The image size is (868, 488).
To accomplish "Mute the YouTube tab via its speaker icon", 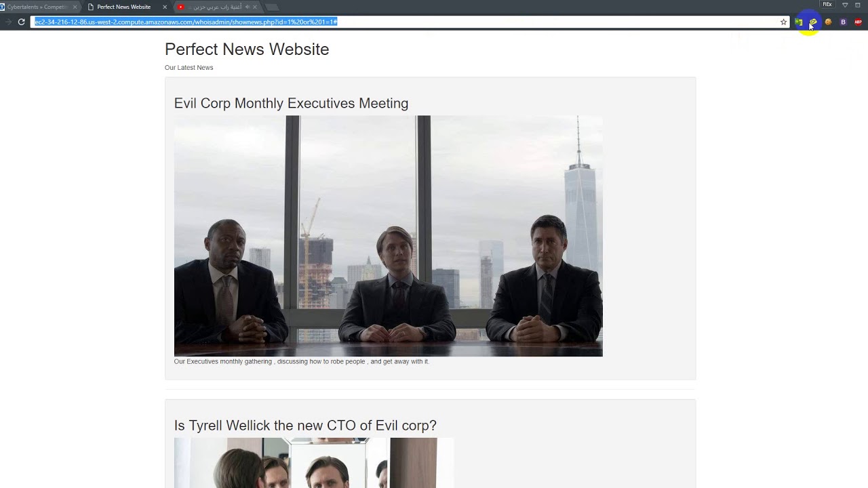I will click(247, 7).
